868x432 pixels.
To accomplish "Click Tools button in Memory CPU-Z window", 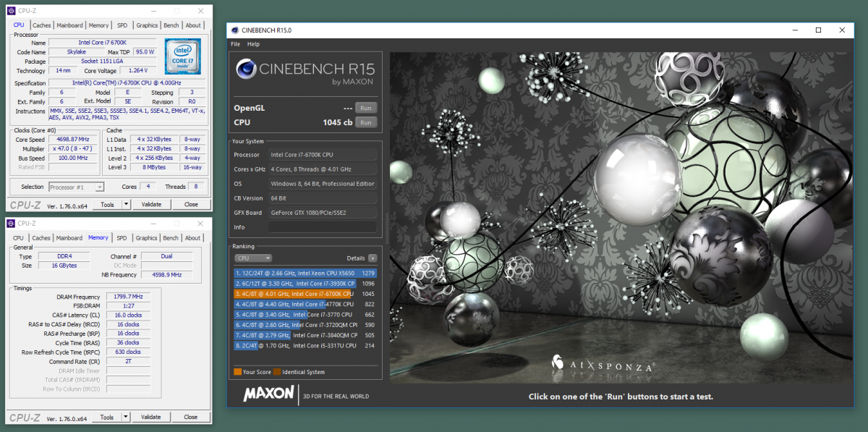I will point(107,418).
